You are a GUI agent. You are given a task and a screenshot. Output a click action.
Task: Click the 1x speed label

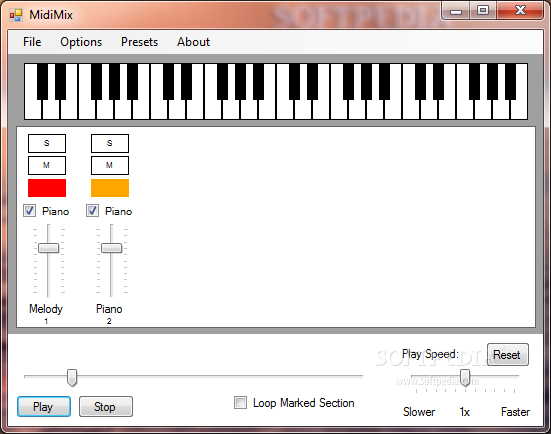(465, 412)
